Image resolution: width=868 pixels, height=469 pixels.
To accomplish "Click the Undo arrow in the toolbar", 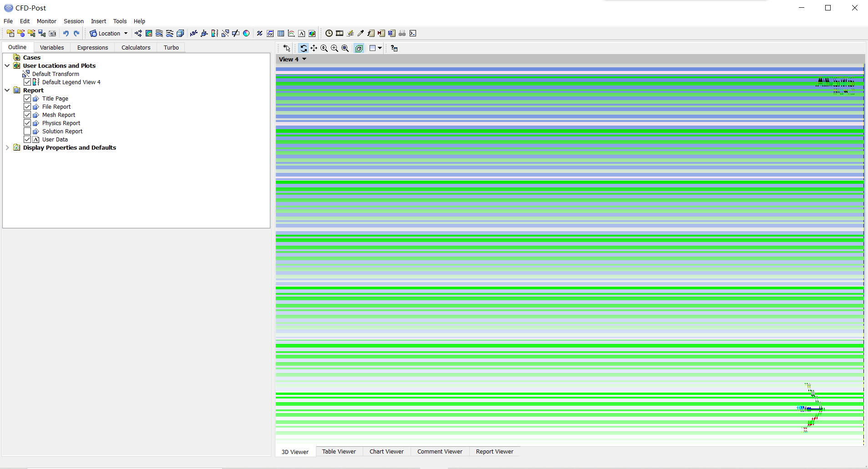I will 66,33.
